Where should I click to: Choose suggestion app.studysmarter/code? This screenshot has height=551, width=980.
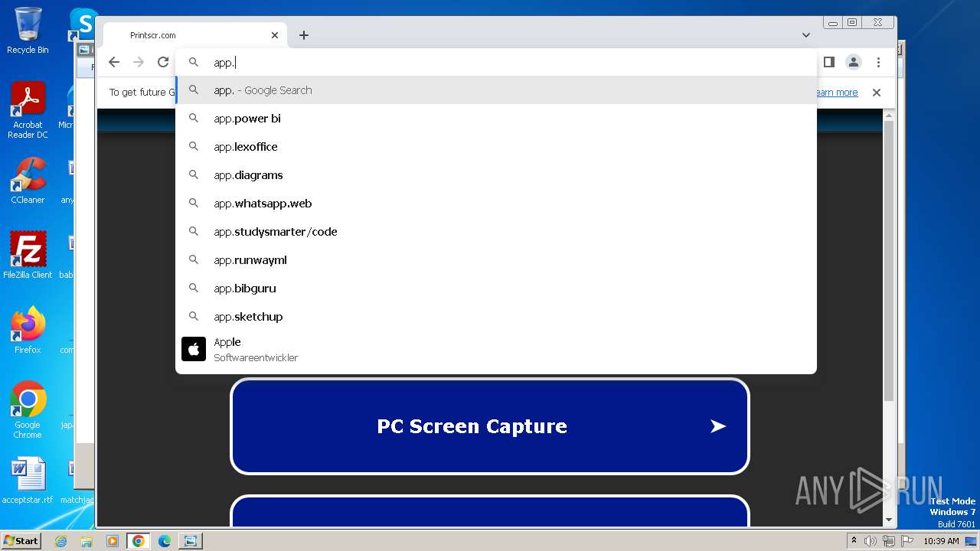(x=496, y=232)
